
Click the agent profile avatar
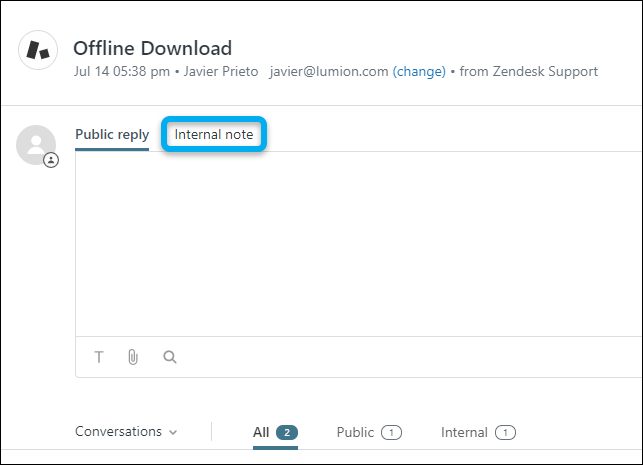(36, 145)
